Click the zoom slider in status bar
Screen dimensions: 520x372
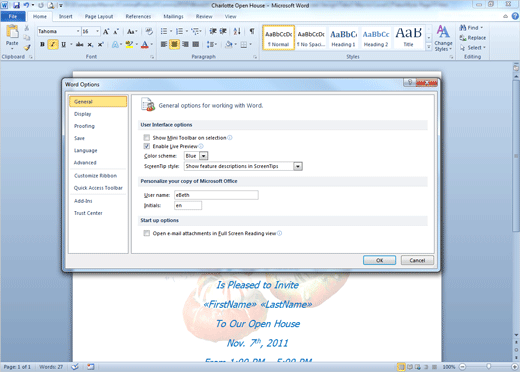click(x=488, y=367)
